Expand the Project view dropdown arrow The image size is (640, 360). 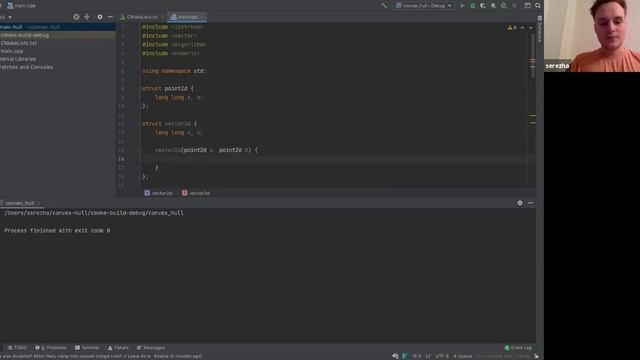[x=10, y=17]
